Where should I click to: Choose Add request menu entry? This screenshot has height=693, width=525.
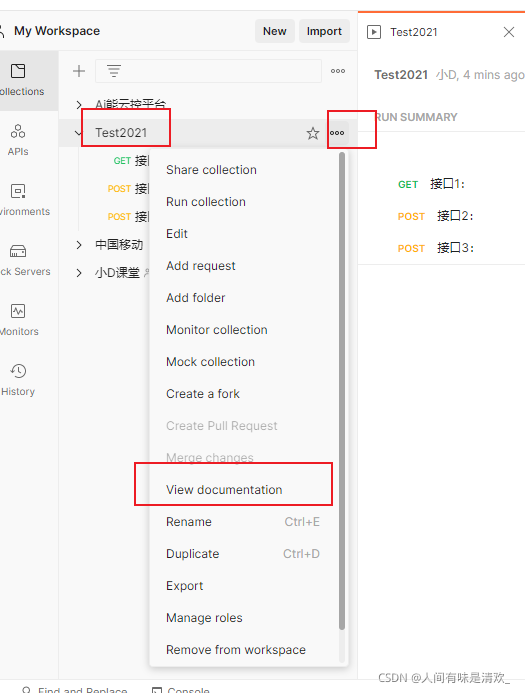click(201, 266)
